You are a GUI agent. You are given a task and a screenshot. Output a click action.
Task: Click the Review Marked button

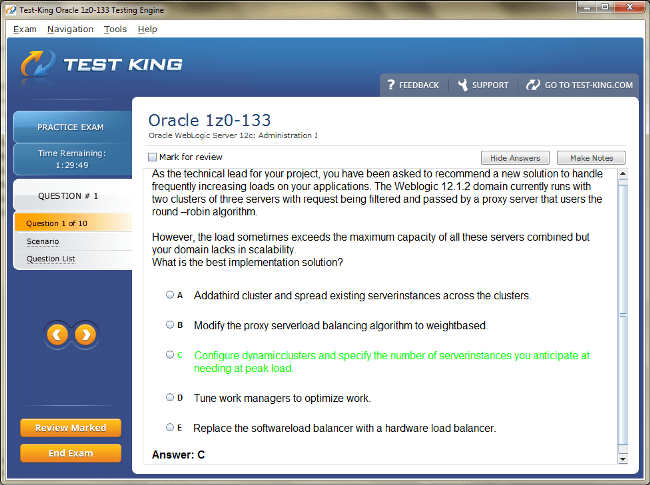[70, 428]
